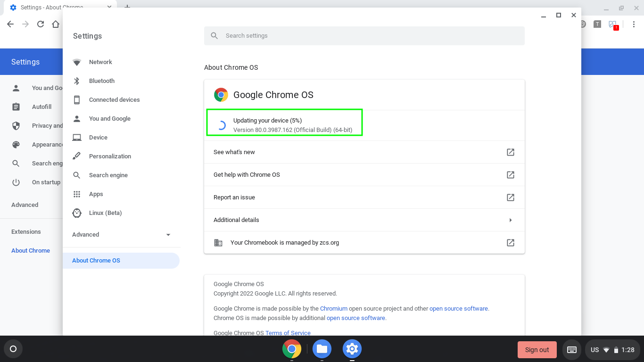Click Updating your device (5%) text
644x362 pixels.
point(267,121)
